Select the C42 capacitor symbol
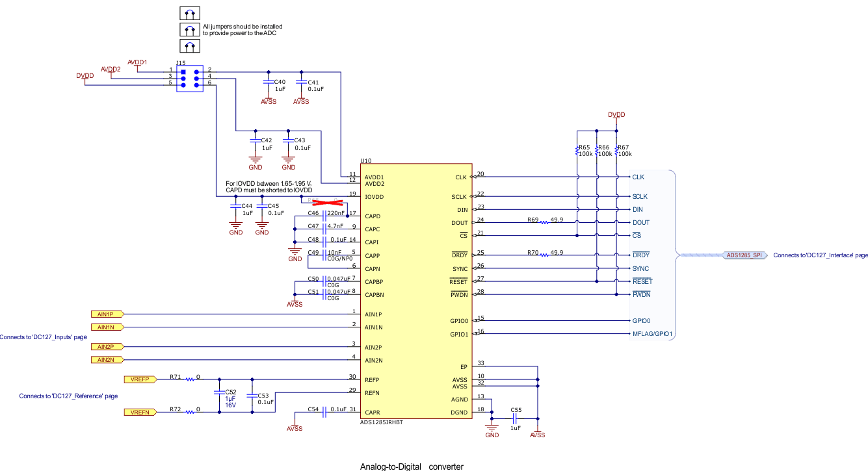Screen dimensions: 868x471 (255, 141)
